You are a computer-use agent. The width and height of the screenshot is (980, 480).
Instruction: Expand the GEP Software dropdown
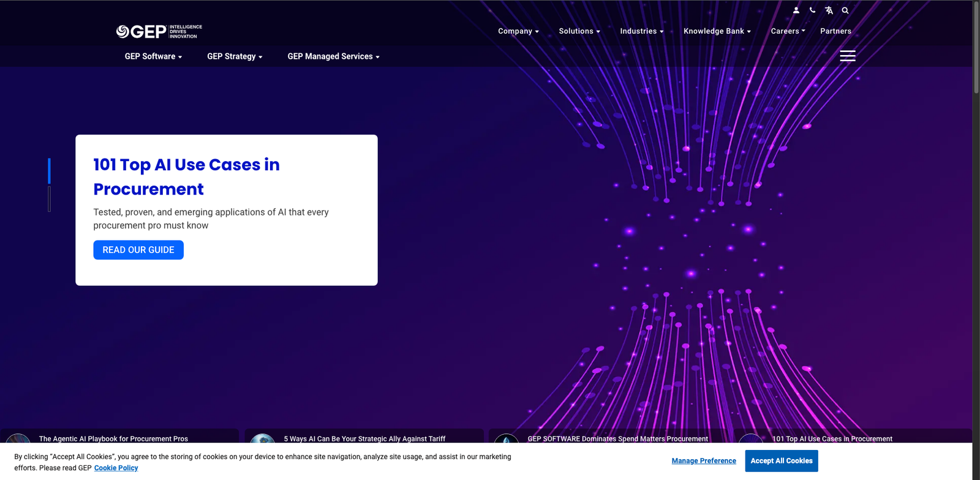click(x=153, y=56)
